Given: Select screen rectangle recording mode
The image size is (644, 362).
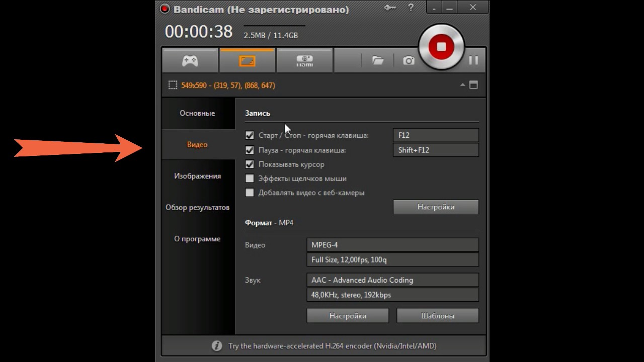Looking at the screenshot, I should pos(247,61).
